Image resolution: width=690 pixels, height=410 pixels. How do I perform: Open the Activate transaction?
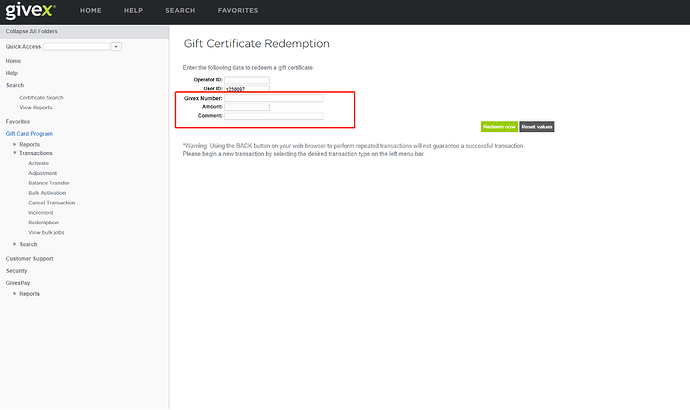click(39, 163)
